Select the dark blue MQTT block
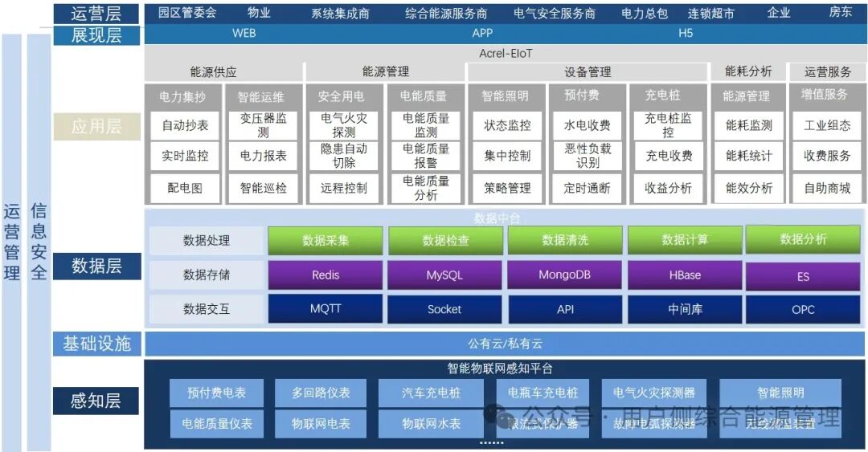 point(325,309)
